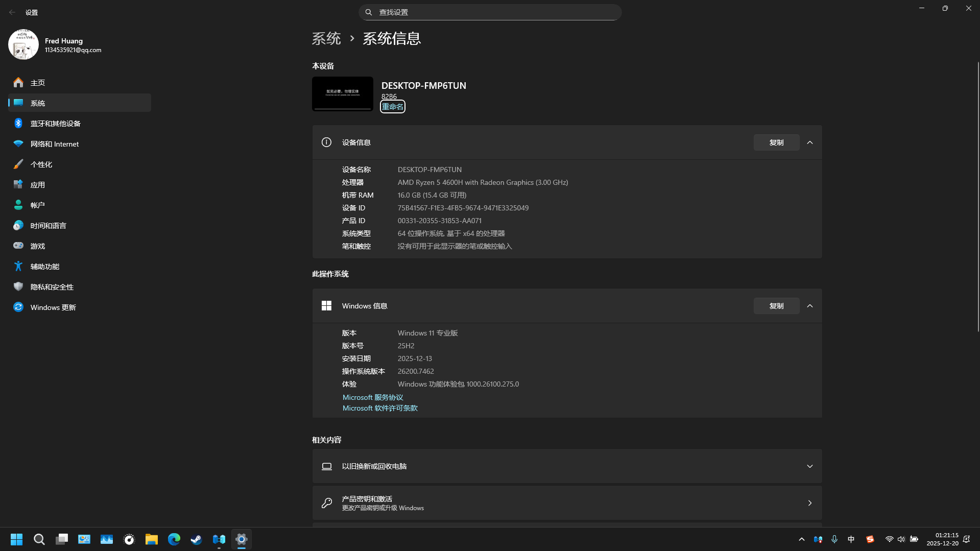Open the 帐户 person icon
Screen dimensions: 980x551
click(x=18, y=205)
